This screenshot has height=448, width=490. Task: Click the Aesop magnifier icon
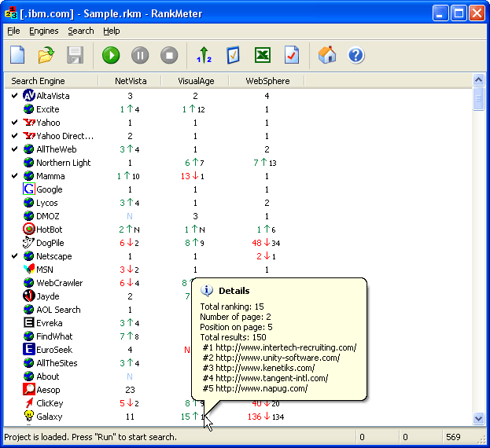click(29, 389)
